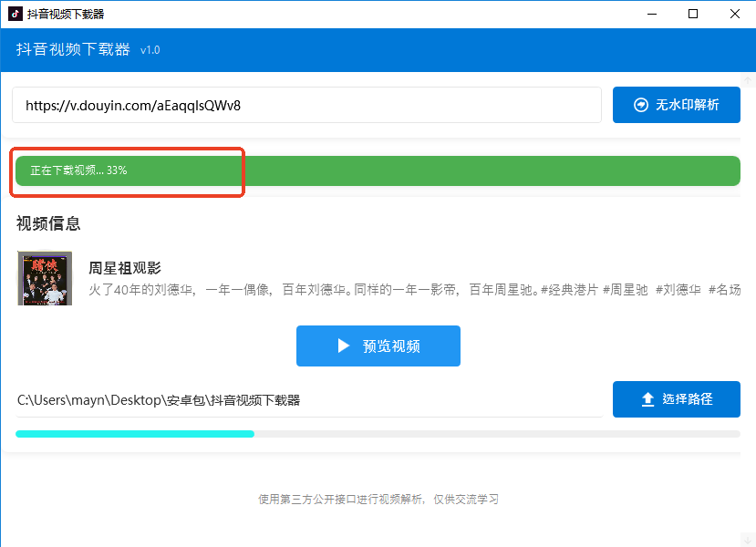Focus the Douyin URL input field

point(306,105)
